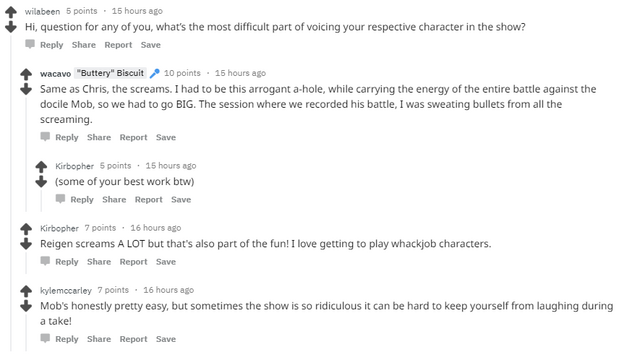This screenshot has width=640, height=360.
Task: Open kylemccarley's user profile
Action: click(x=66, y=290)
